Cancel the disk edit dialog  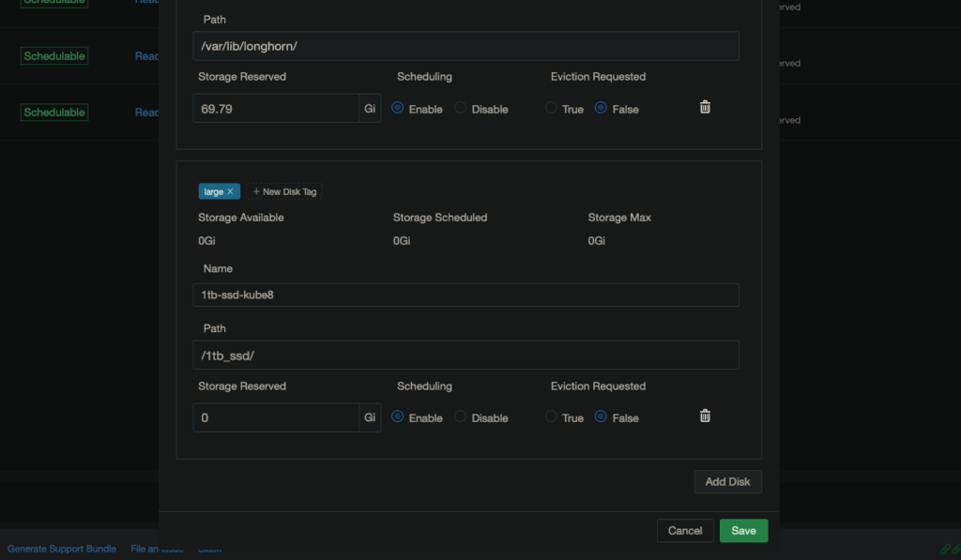coord(685,530)
